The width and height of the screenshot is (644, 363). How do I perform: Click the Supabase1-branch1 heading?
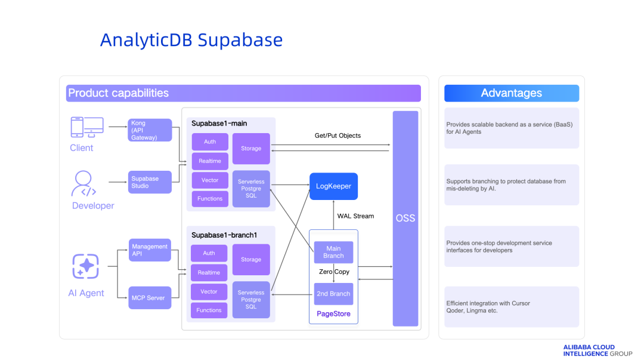pyautogui.click(x=224, y=235)
